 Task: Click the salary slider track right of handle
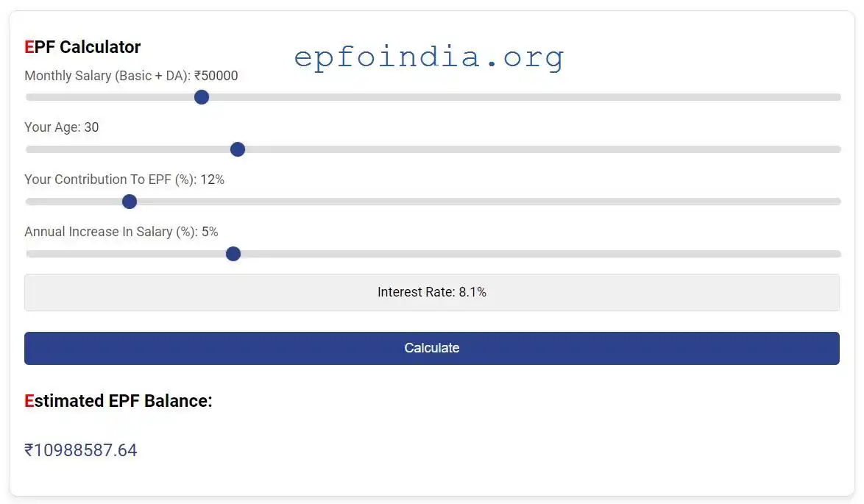click(515, 96)
